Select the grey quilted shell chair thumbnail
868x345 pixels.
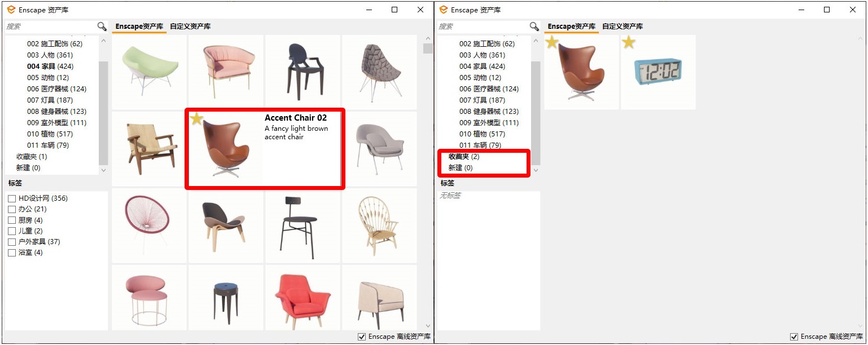click(x=379, y=72)
